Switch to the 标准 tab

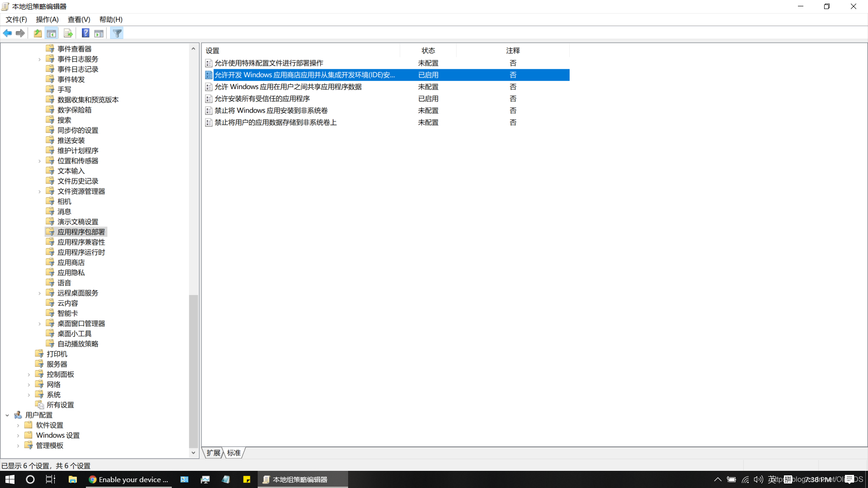coord(234,453)
